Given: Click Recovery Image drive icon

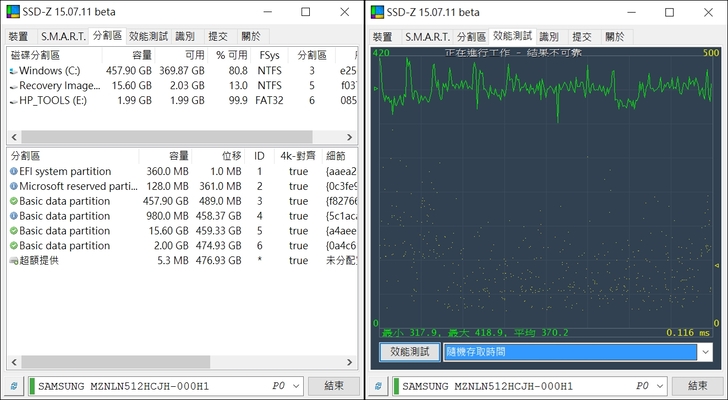Looking at the screenshot, I should tap(13, 86).
